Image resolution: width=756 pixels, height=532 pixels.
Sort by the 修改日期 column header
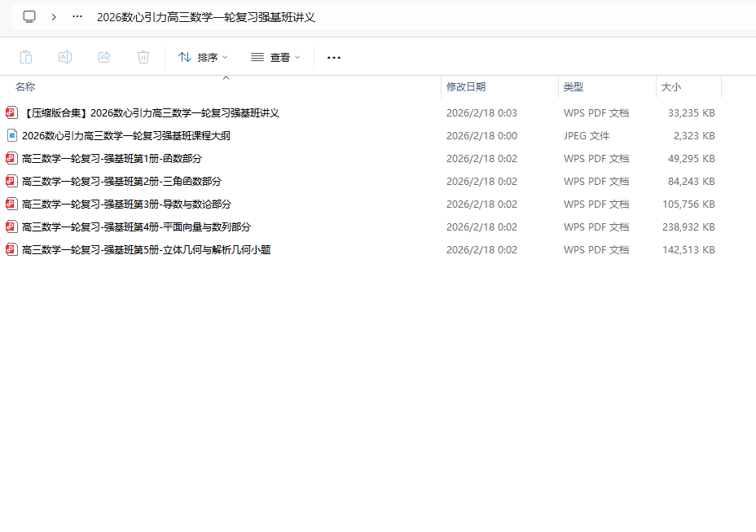tap(466, 87)
